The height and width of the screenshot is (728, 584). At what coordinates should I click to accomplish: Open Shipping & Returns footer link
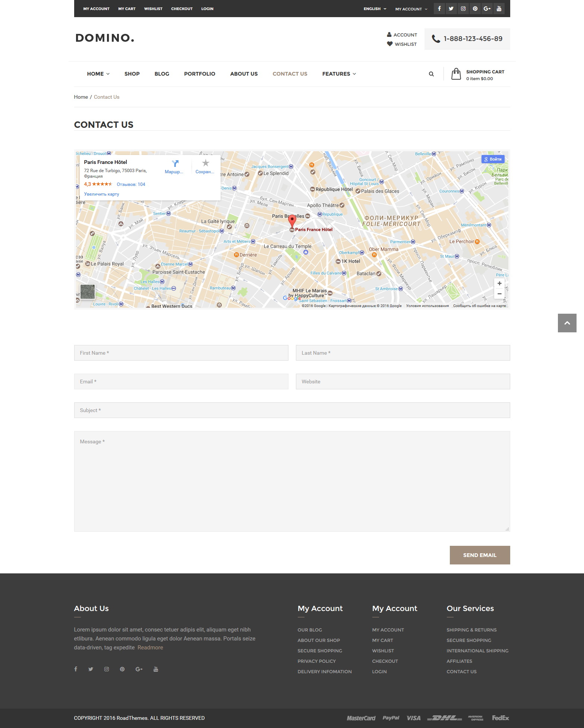pyautogui.click(x=471, y=630)
